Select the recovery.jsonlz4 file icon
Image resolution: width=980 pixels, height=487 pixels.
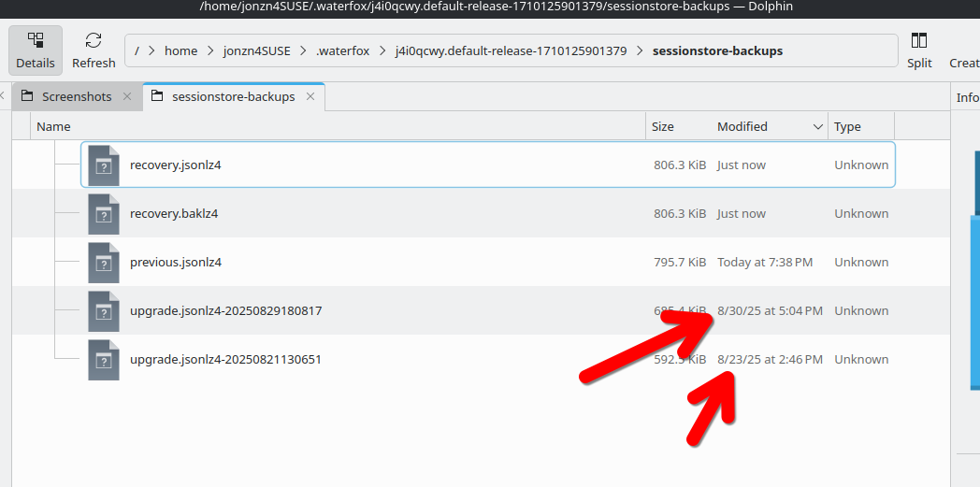click(104, 165)
